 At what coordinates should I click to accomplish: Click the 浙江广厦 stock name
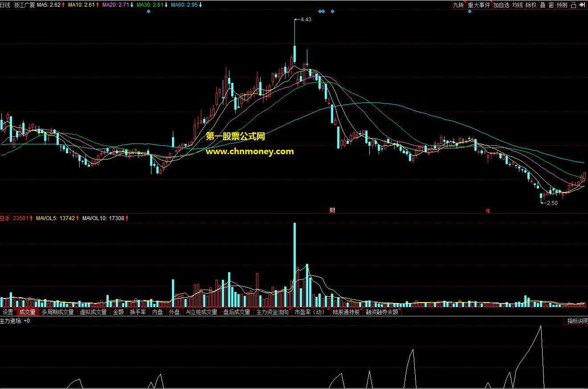coord(24,5)
